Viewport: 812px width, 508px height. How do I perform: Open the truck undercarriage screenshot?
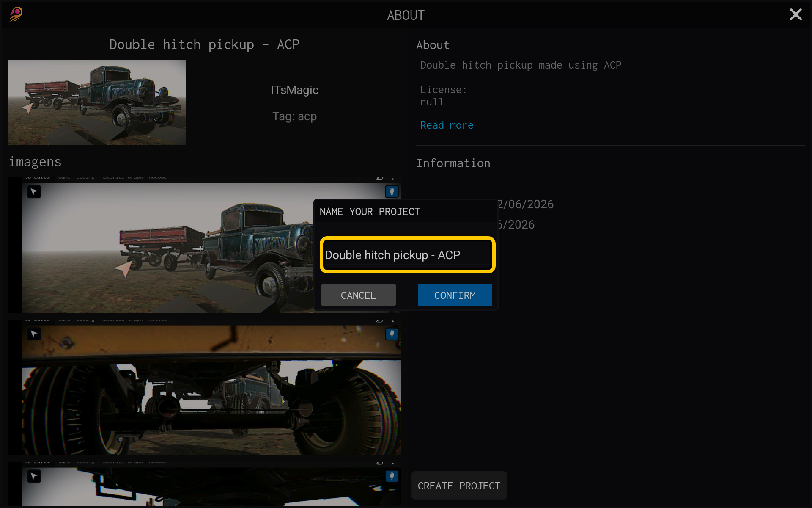tap(205, 387)
